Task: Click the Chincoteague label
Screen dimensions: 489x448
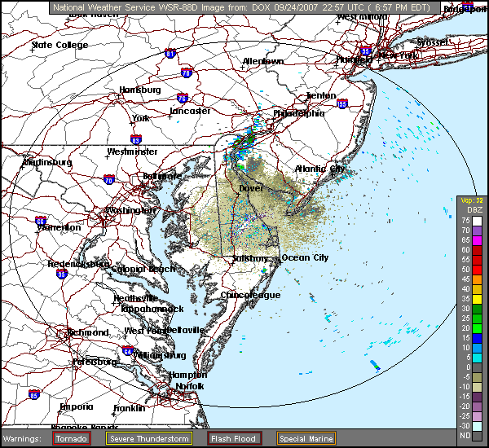Action: (250, 295)
